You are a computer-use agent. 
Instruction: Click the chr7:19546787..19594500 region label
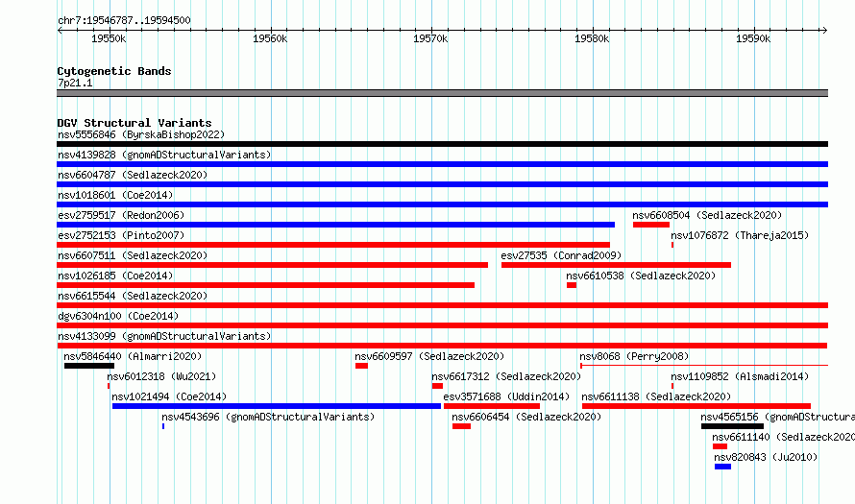point(124,21)
